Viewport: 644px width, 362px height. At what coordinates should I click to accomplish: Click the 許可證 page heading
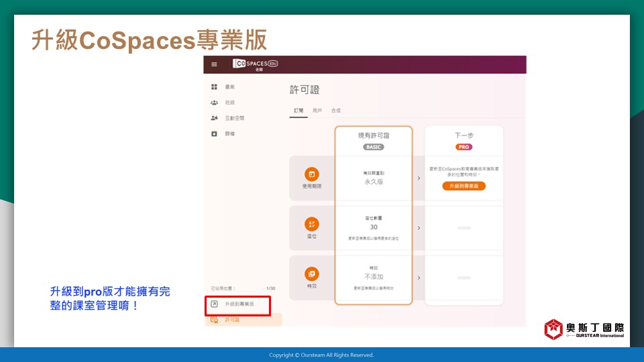305,90
